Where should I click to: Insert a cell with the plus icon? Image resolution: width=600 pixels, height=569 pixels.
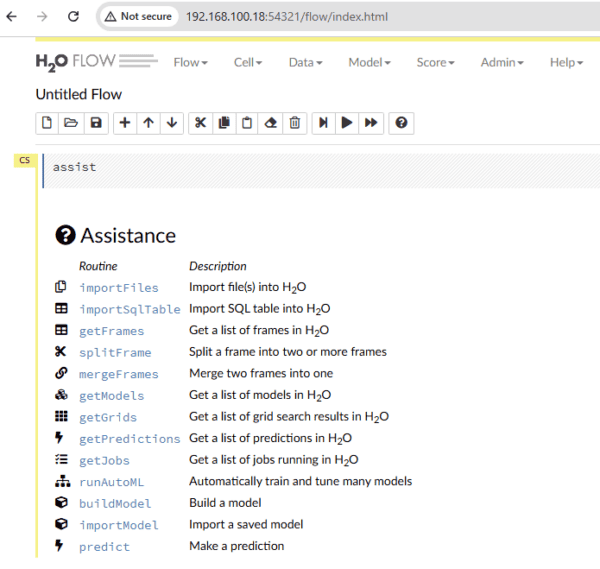[125, 123]
